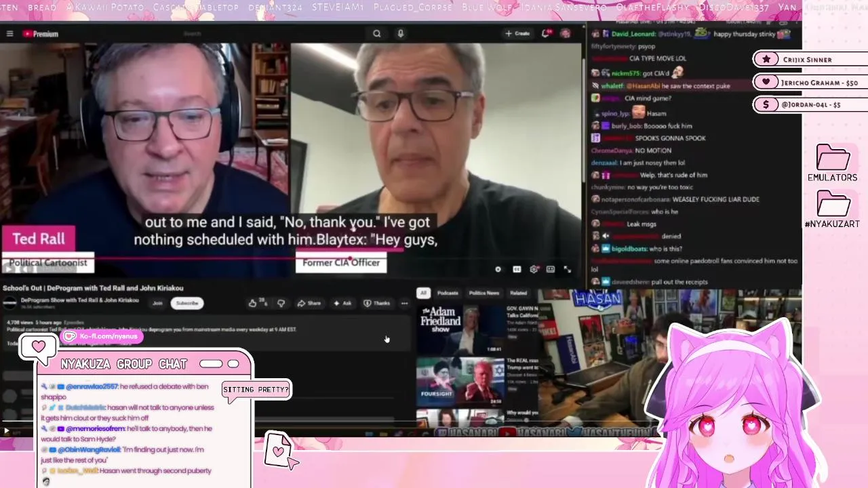The width and height of the screenshot is (868, 488).
Task: Select the Related filter chip
Action: [x=518, y=293]
